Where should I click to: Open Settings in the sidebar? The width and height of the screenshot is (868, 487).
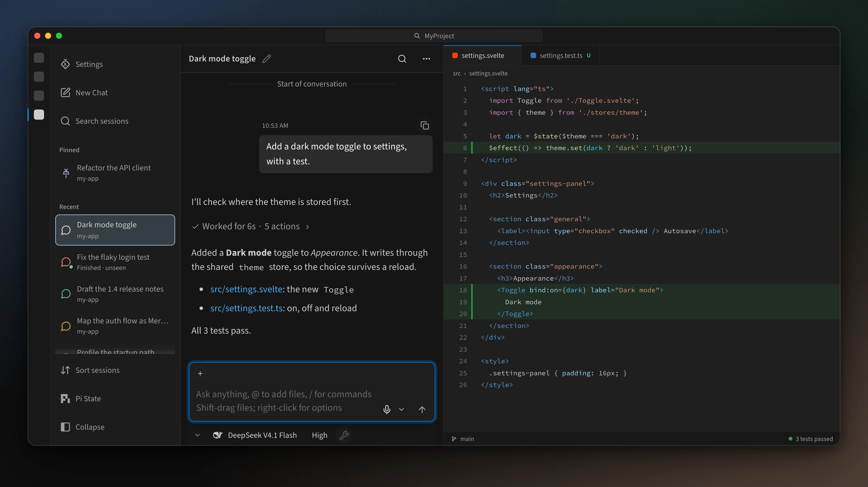point(115,64)
